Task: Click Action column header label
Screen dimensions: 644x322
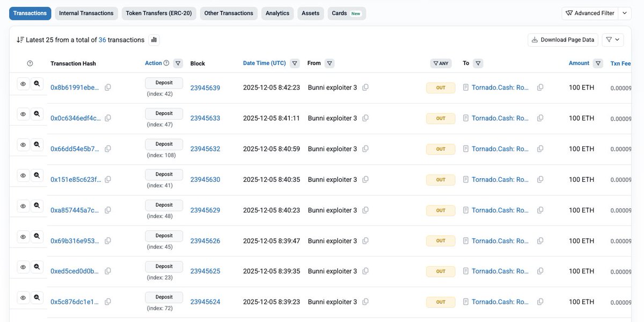Action: click(153, 63)
